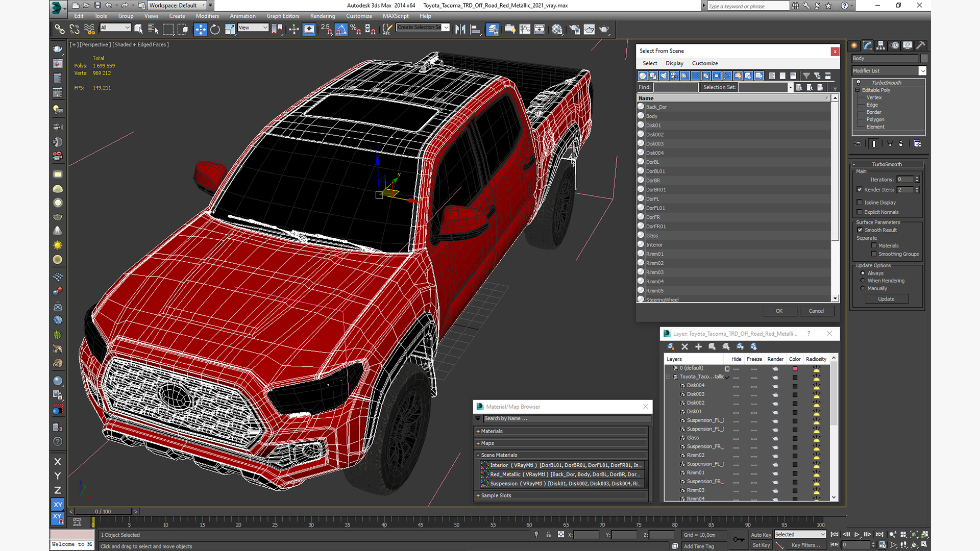Enable Separate by Smoothing Groups checkbox

click(x=874, y=254)
